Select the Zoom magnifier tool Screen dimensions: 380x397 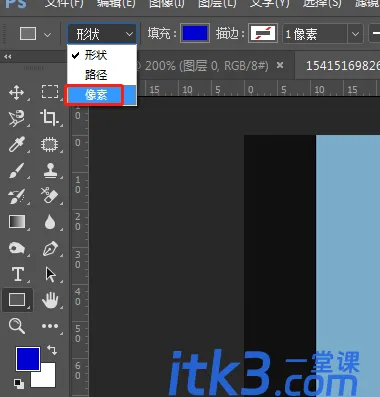pos(17,326)
